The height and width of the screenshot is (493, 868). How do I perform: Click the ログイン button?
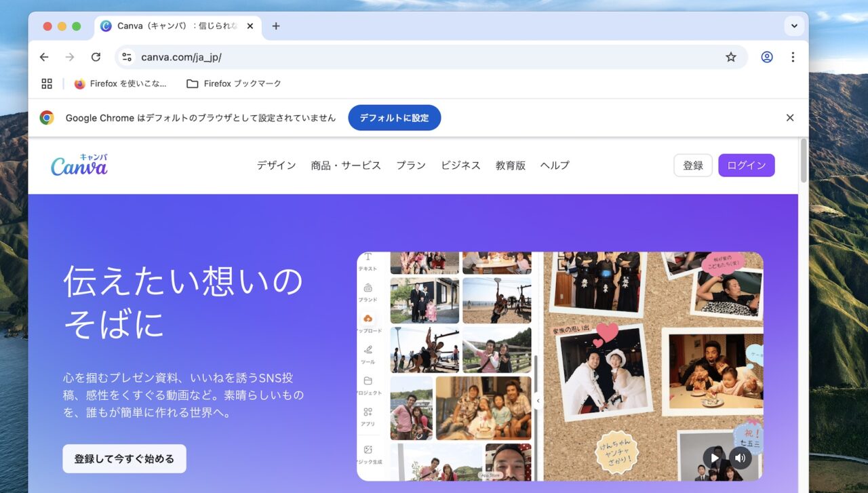746,165
